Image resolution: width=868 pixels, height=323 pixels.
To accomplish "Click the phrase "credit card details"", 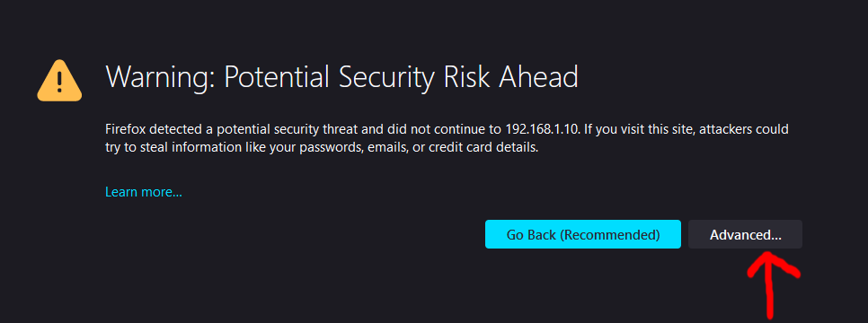I will (x=483, y=148).
